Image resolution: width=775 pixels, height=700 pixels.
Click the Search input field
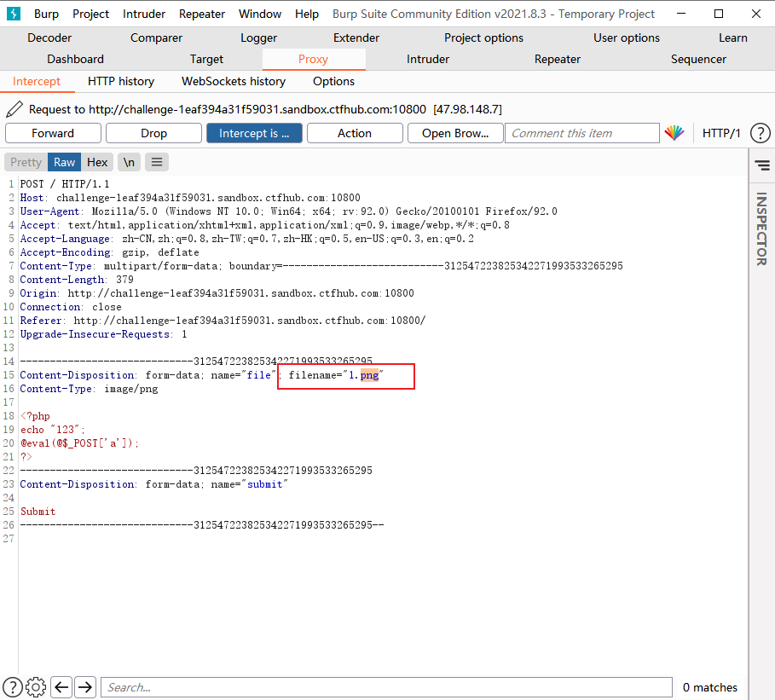click(x=386, y=687)
